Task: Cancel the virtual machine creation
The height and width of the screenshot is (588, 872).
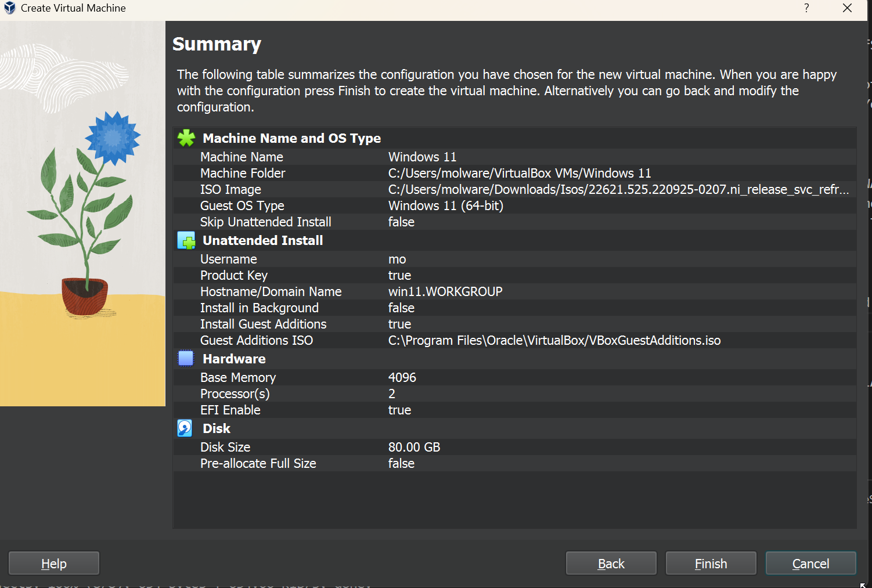Action: [810, 563]
